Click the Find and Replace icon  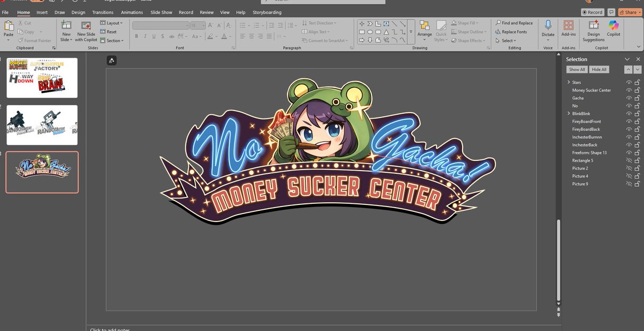tap(497, 23)
